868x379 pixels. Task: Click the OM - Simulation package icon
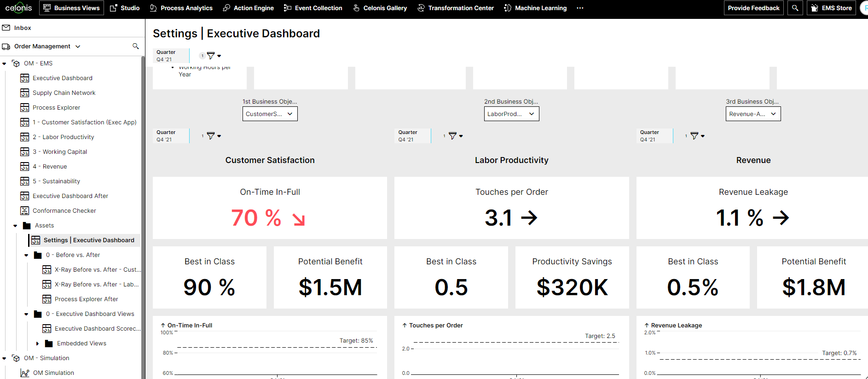(16, 358)
